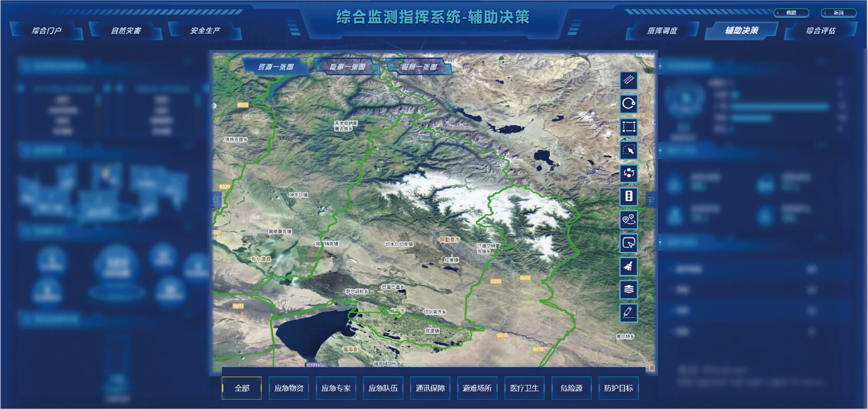This screenshot has width=868, height=409.
Task: Select the pencil edit tool
Action: [629, 313]
